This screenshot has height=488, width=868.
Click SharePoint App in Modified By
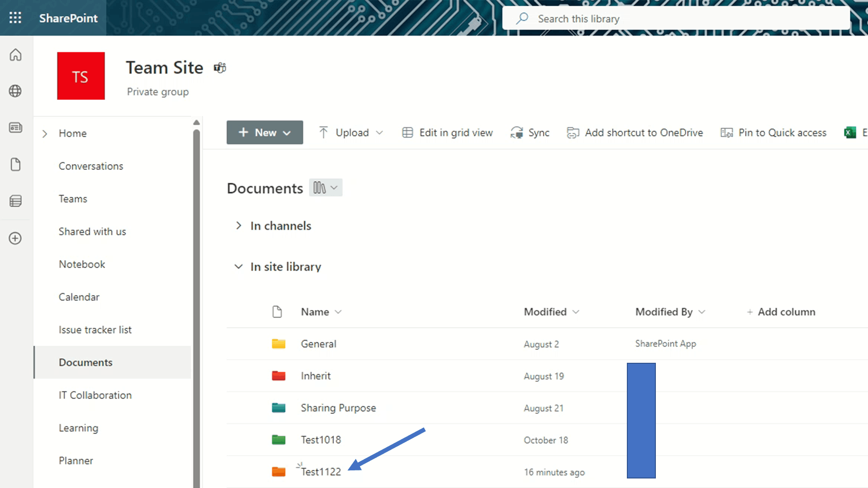click(x=666, y=344)
